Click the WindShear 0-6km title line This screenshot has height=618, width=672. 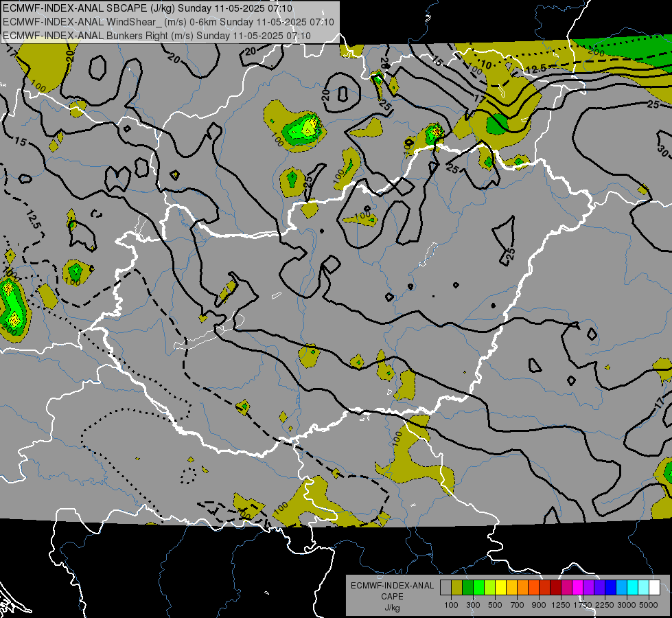(168, 22)
